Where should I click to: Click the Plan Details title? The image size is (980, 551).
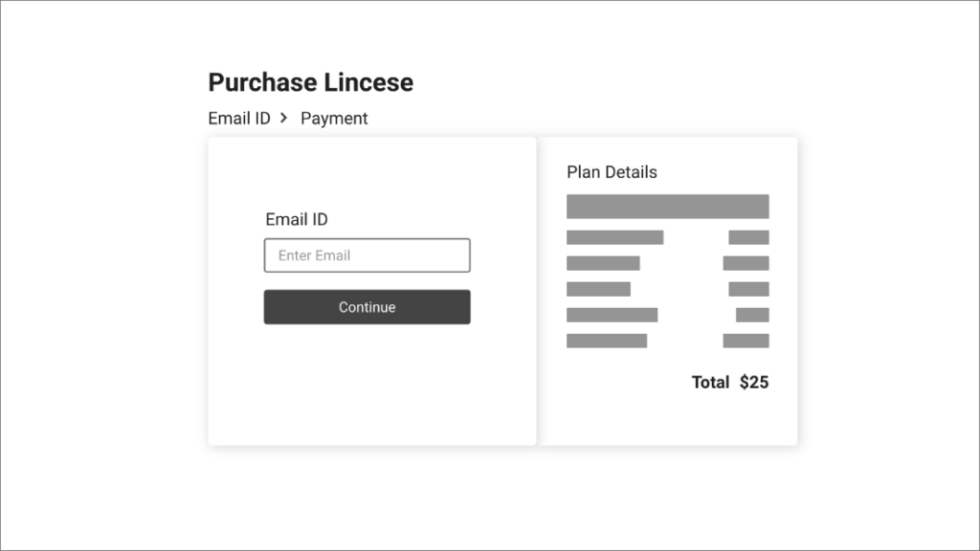tap(612, 172)
